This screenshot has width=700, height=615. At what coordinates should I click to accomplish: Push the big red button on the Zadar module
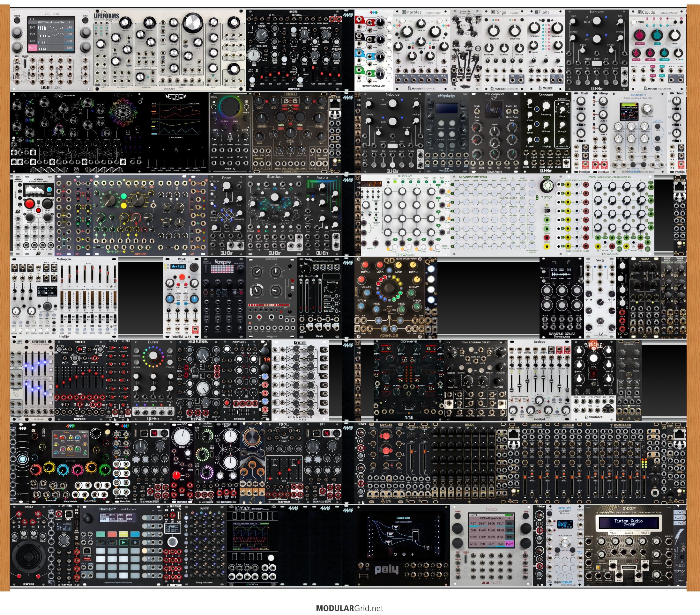pyautogui.click(x=29, y=204)
